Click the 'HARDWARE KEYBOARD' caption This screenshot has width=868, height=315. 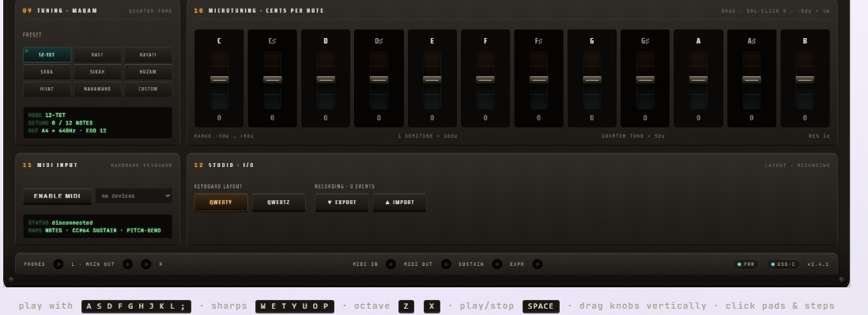coord(142,165)
